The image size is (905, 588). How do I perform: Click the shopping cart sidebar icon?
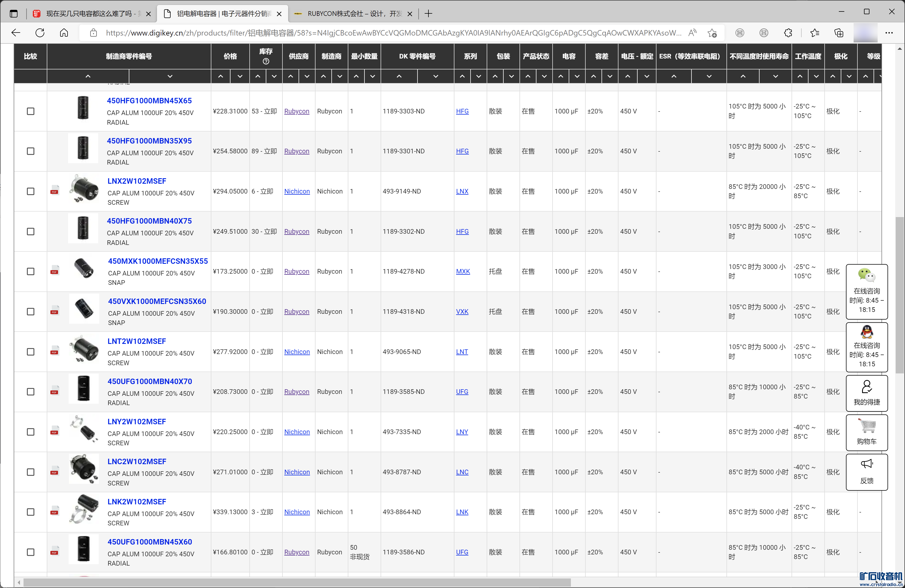867,427
